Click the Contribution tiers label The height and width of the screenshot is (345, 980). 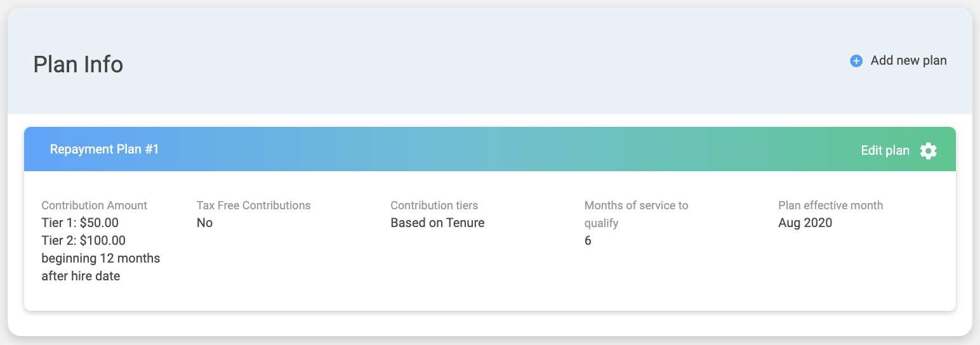[434, 205]
